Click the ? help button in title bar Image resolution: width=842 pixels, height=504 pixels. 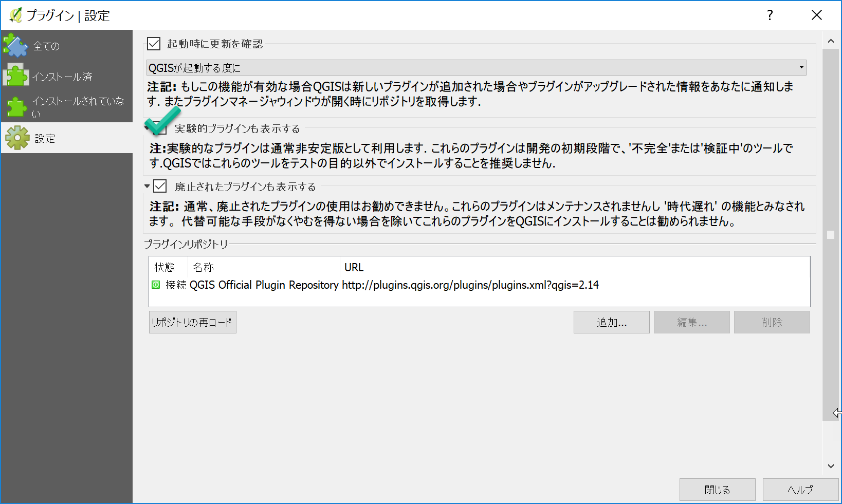[x=770, y=15]
